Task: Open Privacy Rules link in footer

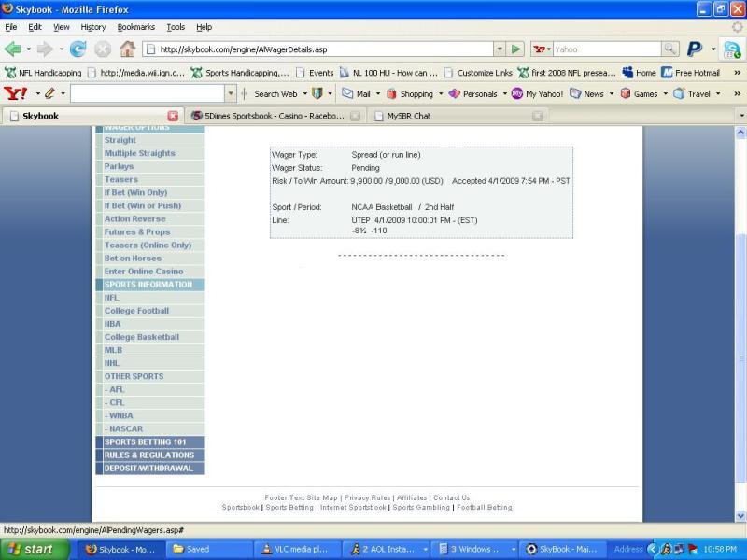Action: pos(367,497)
